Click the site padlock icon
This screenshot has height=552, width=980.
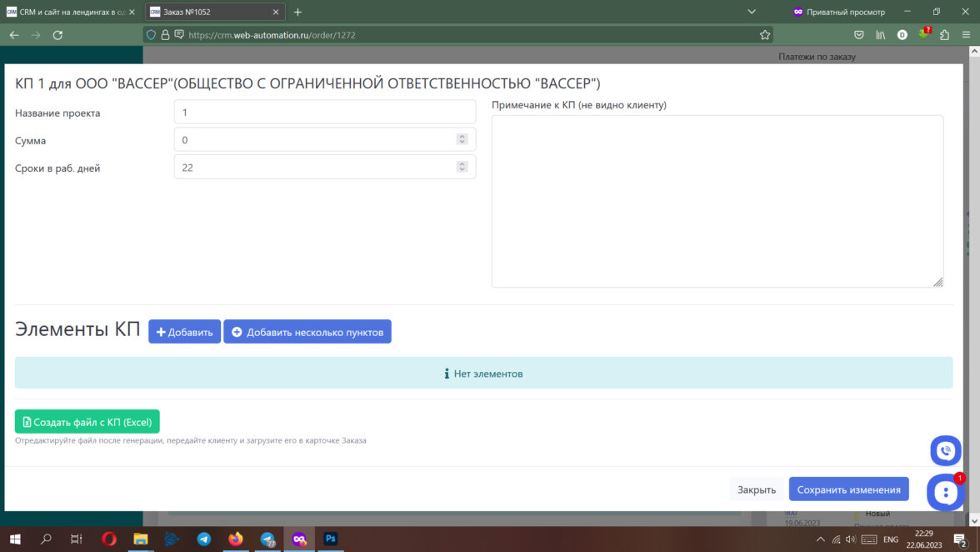coord(165,35)
